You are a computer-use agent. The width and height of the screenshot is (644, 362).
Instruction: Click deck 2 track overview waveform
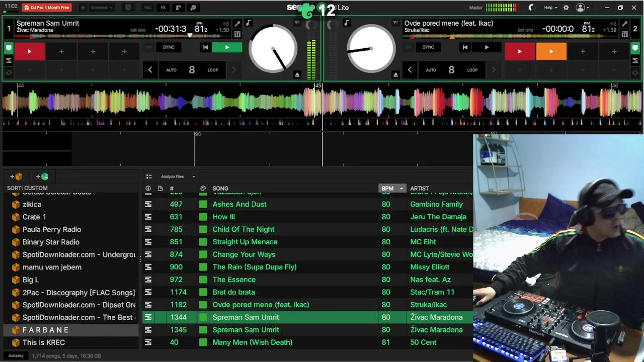pyautogui.click(x=511, y=37)
